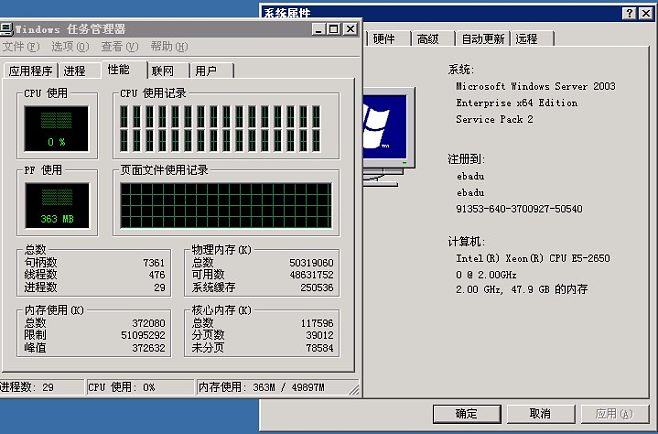This screenshot has width=658, height=434.
Task: Open the 帮助(H) menu in Task Manager
Action: pos(169,46)
